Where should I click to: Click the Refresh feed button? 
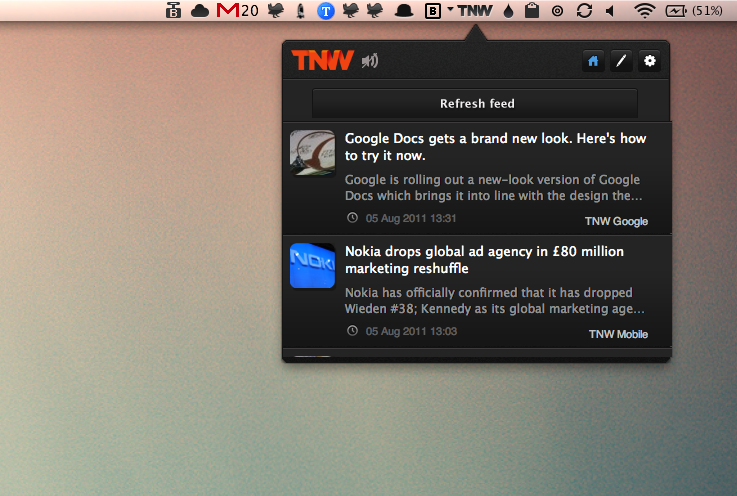point(475,103)
